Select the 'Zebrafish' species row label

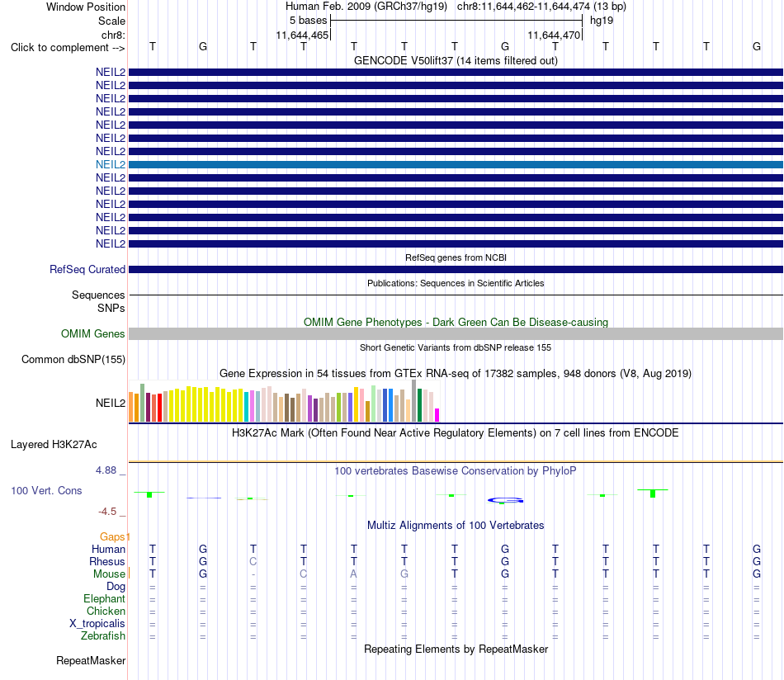(103, 636)
